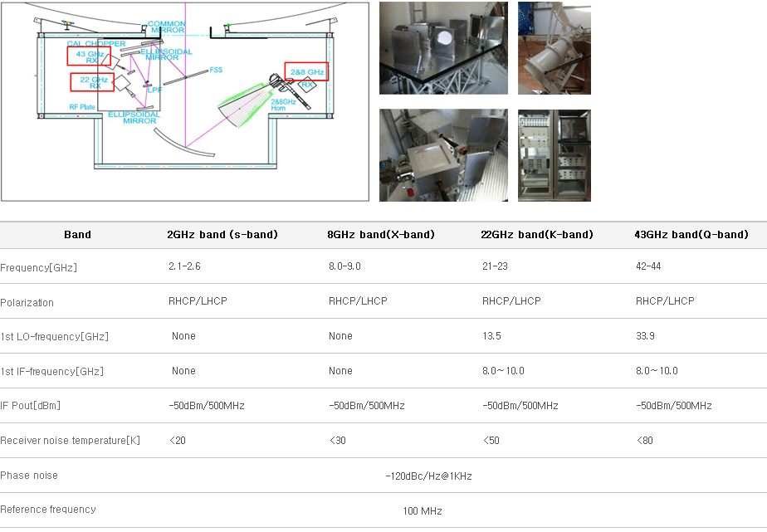Click the 100 MHz reference frequency value

pos(423,511)
